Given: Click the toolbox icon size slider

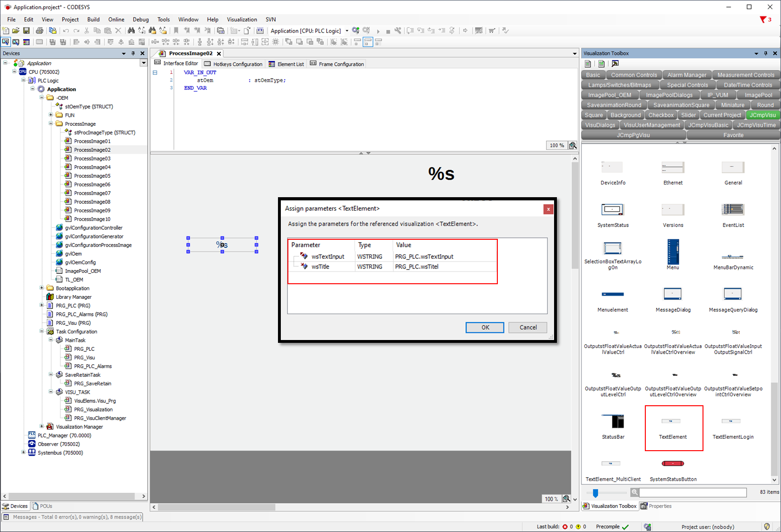Looking at the screenshot, I should click(595, 493).
